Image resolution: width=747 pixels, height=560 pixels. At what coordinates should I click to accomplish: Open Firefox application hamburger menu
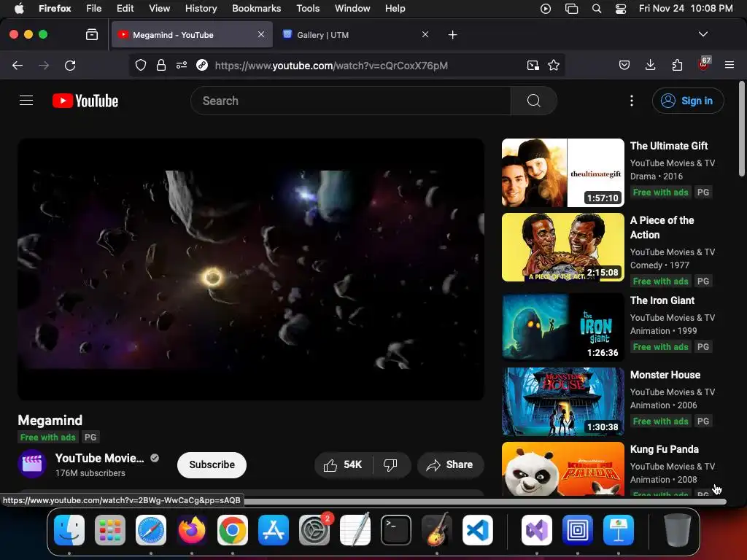(729, 65)
